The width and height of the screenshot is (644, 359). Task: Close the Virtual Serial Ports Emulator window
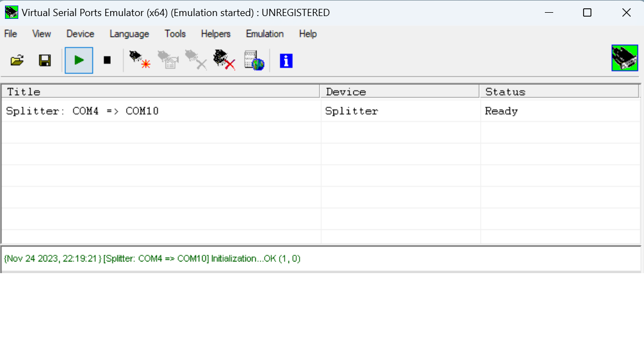(x=626, y=12)
